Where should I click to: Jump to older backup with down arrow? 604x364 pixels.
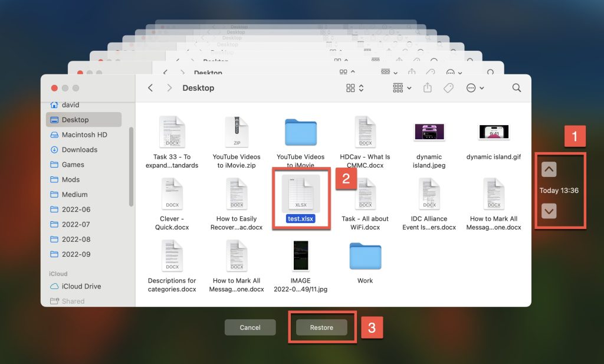(x=549, y=211)
